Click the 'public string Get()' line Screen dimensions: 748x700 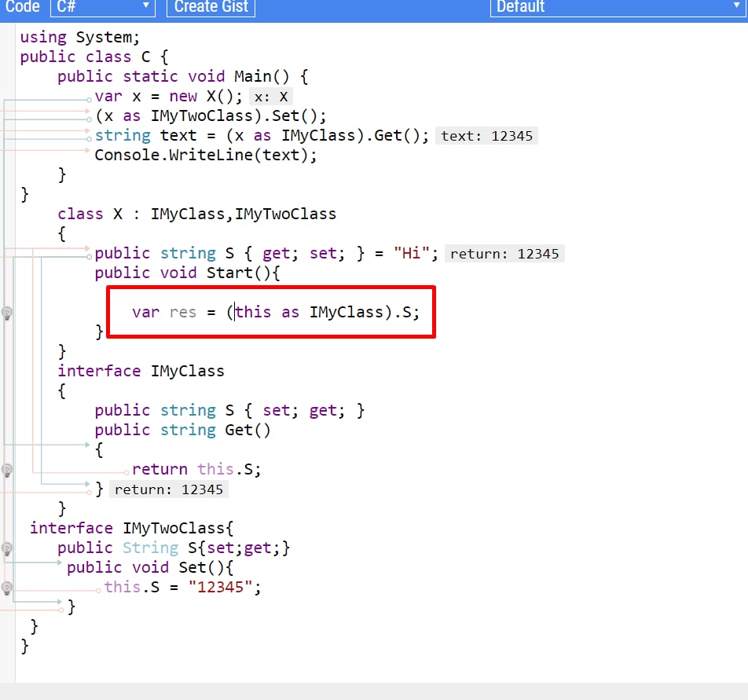click(183, 430)
